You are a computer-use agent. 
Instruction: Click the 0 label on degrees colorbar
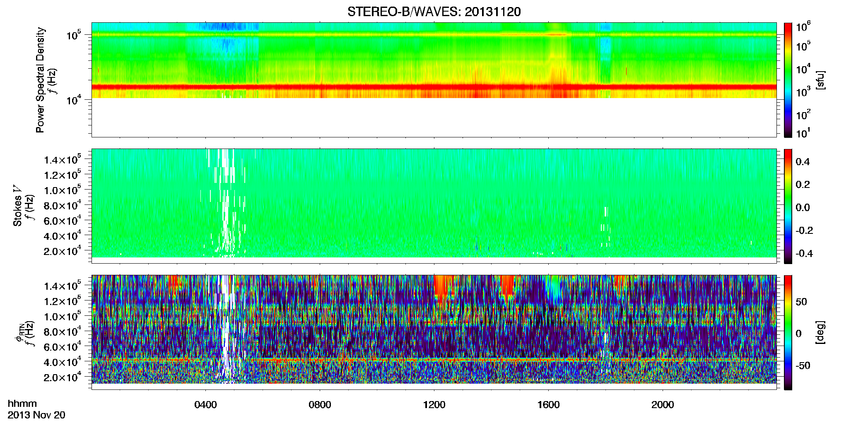[799, 334]
